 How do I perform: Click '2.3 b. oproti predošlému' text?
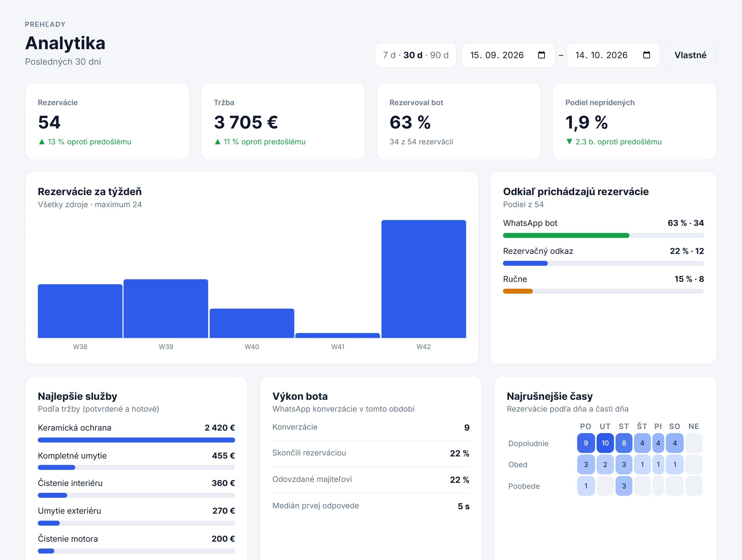click(x=618, y=142)
